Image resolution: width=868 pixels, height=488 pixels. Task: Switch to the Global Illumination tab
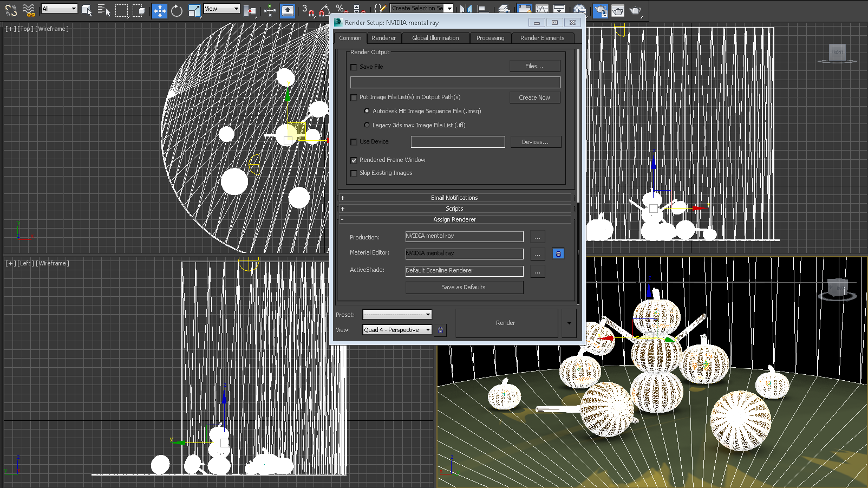435,38
